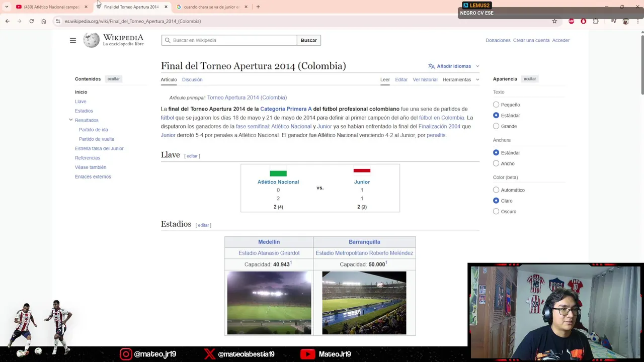Focus the URL address bar
This screenshot has width=644, height=362.
(x=302, y=21)
